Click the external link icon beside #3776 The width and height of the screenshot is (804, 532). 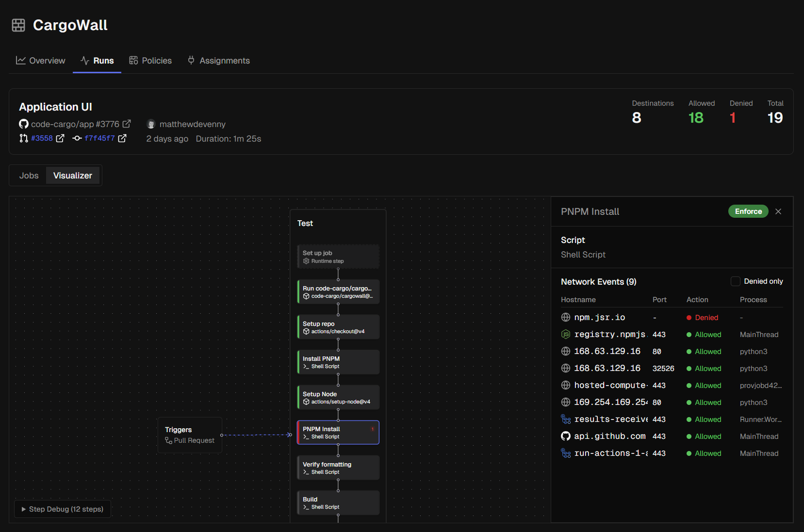[x=127, y=124]
